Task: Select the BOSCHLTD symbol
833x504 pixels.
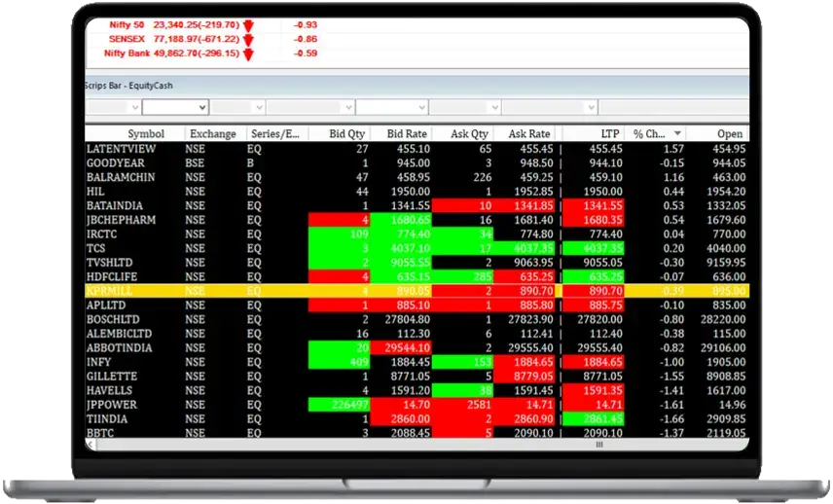Action: [x=113, y=320]
